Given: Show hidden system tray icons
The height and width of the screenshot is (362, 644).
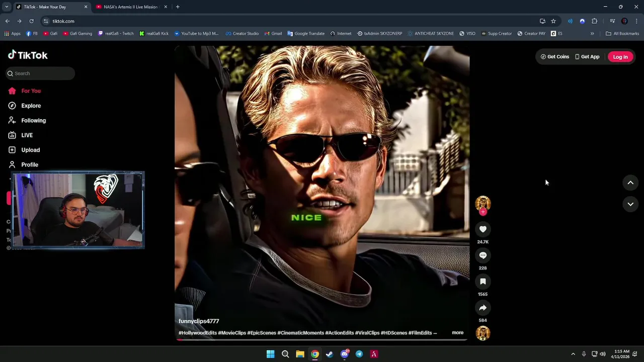Looking at the screenshot, I should point(573,354).
